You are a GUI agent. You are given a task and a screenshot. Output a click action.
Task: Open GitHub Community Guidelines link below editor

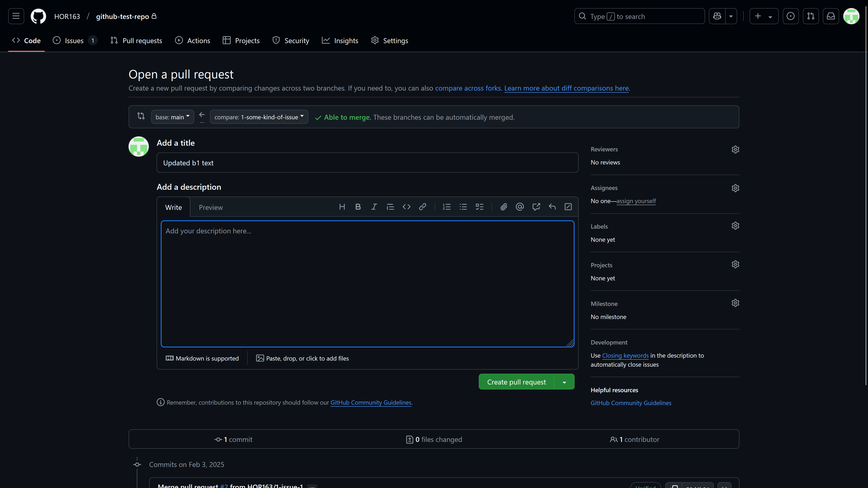[371, 403]
